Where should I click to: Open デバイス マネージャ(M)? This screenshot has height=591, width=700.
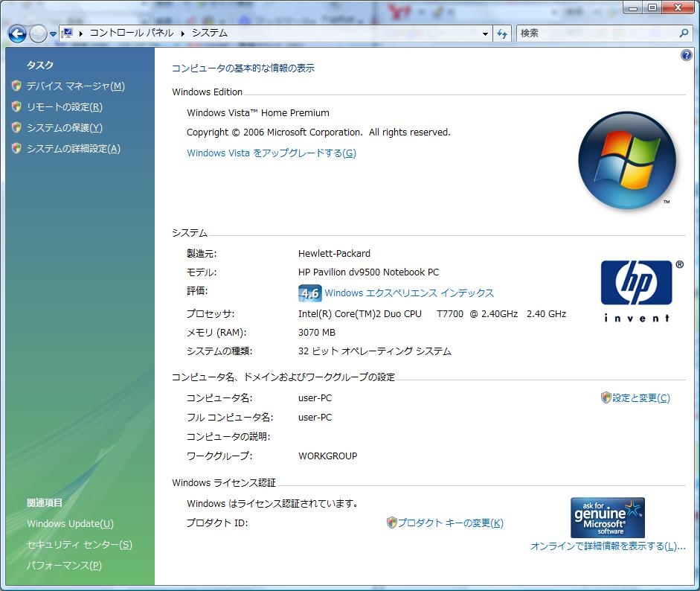[x=75, y=86]
